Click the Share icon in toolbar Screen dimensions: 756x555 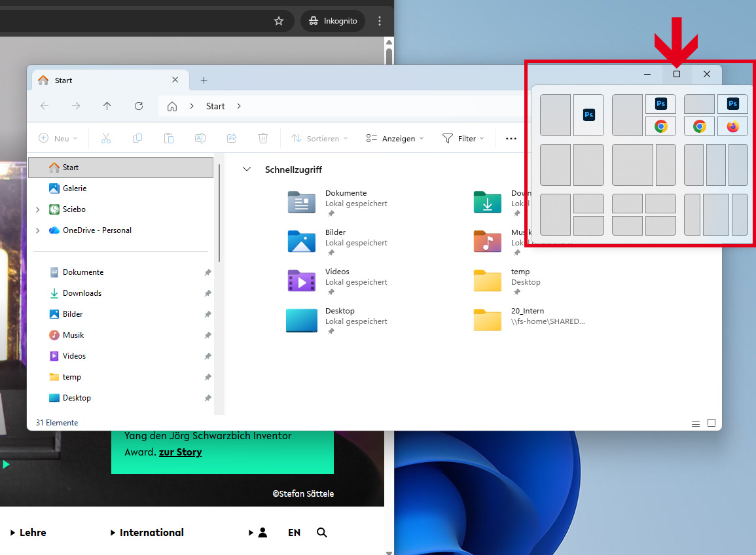(232, 138)
